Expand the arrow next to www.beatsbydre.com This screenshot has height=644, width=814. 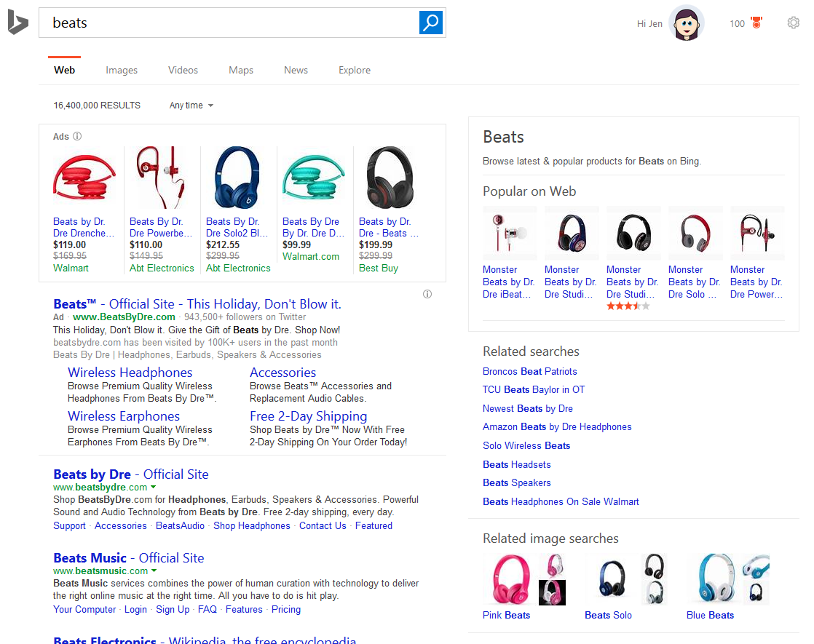(x=154, y=488)
